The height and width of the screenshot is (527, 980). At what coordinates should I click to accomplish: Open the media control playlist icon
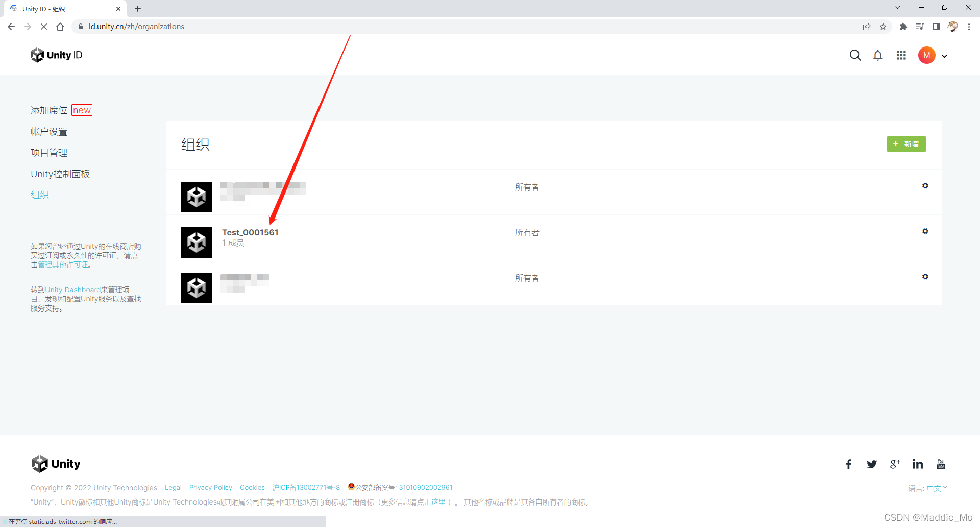point(920,27)
